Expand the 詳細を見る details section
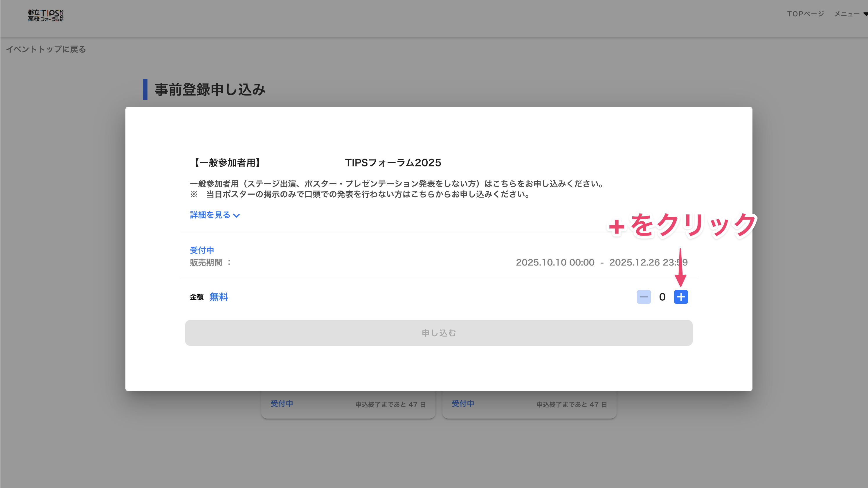Screen dimensions: 868x488 [210, 215]
